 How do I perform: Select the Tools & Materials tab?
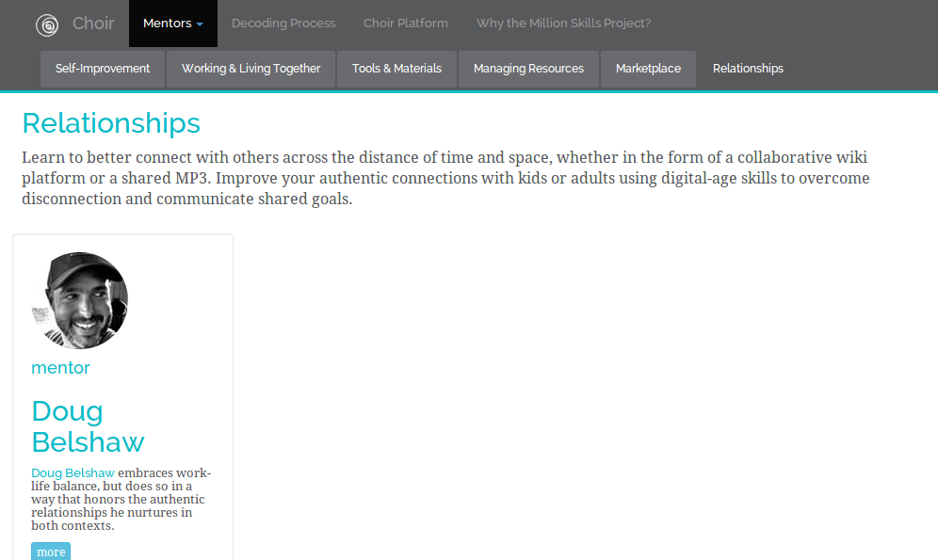click(396, 69)
